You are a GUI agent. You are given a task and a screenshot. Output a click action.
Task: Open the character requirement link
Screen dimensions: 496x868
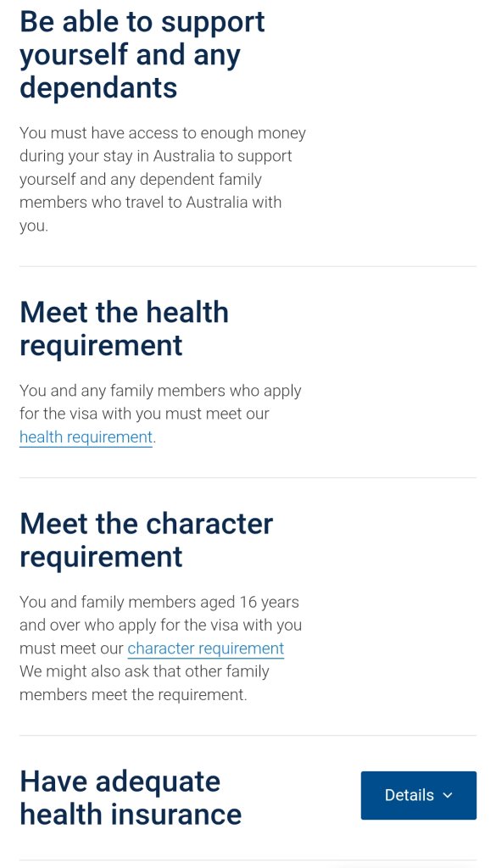pos(206,648)
